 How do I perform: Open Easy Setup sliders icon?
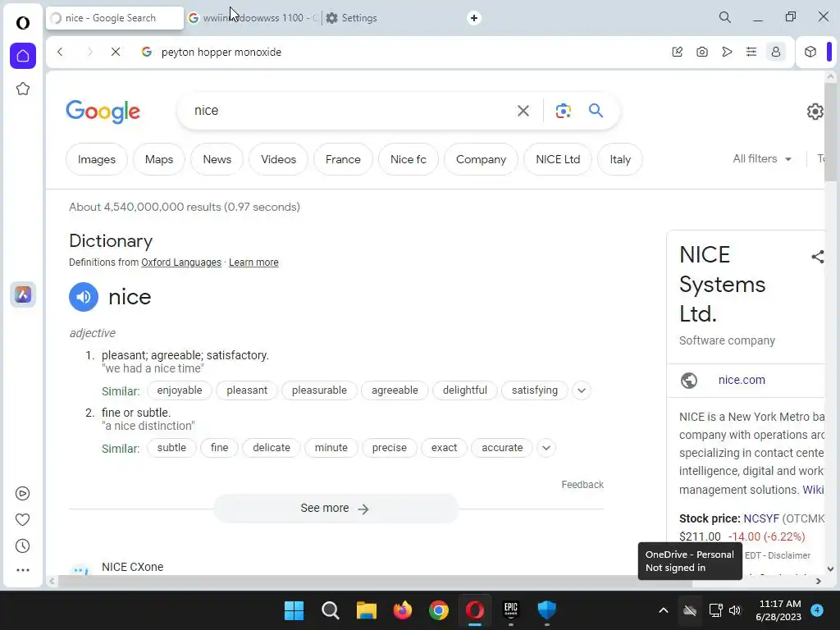tap(751, 52)
